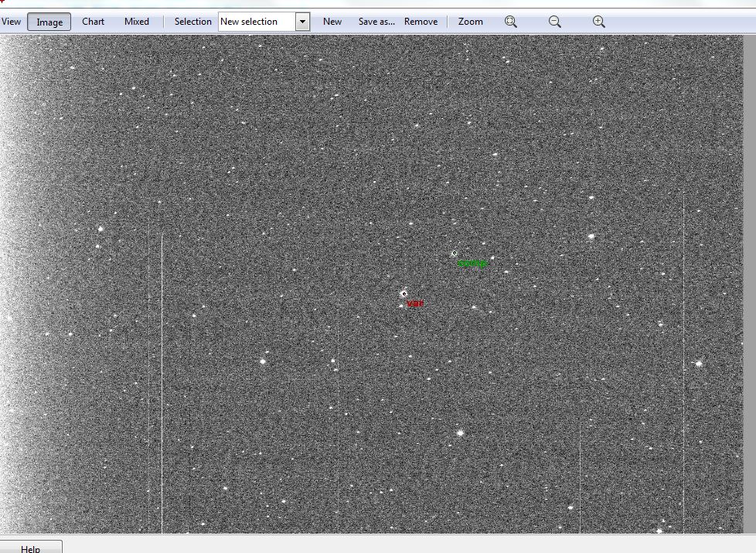Image resolution: width=756 pixels, height=553 pixels.
Task: Open the Selection dropdown arrow
Action: (302, 22)
